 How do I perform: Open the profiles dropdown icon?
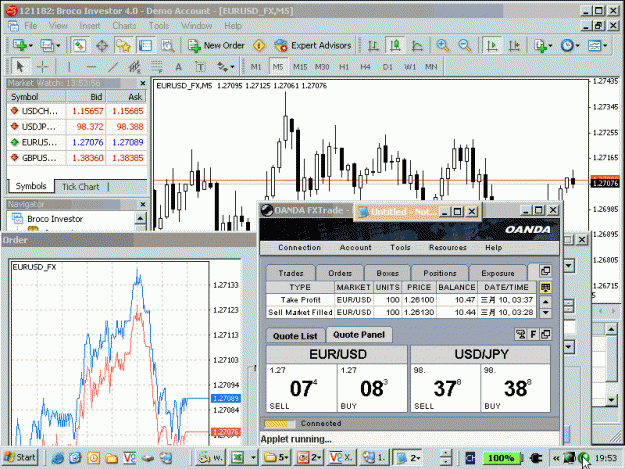(49, 45)
